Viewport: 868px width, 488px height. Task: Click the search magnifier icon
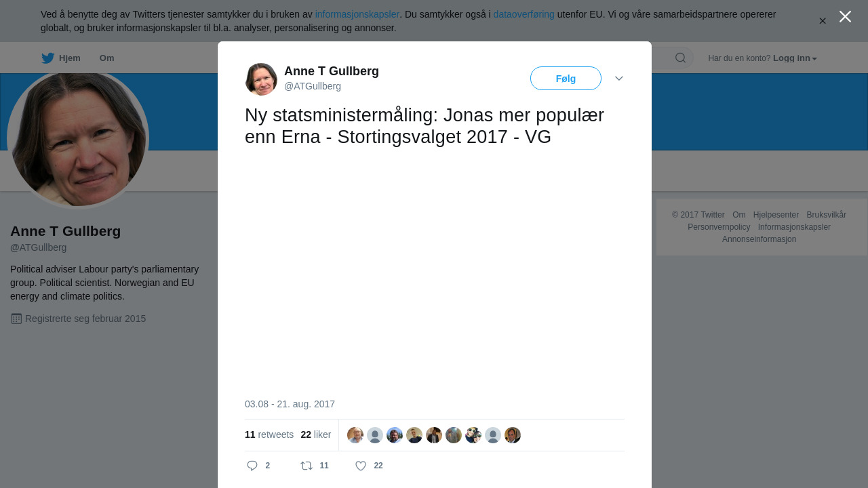coord(680,58)
